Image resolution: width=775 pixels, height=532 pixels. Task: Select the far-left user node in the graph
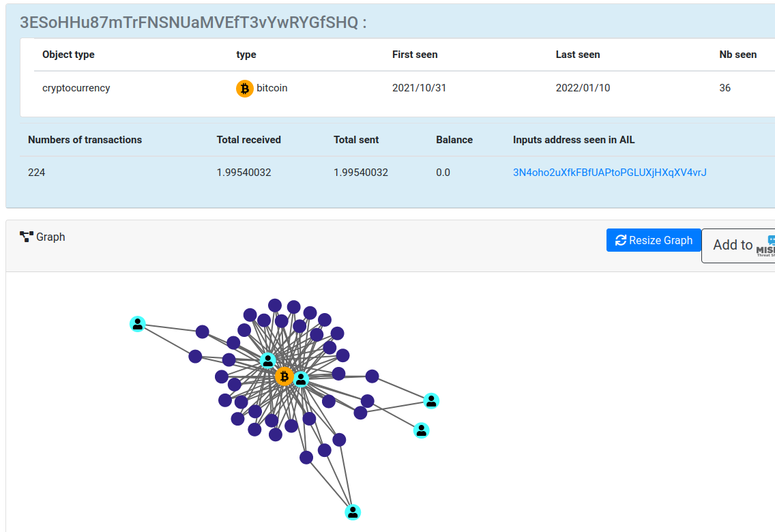point(137,324)
